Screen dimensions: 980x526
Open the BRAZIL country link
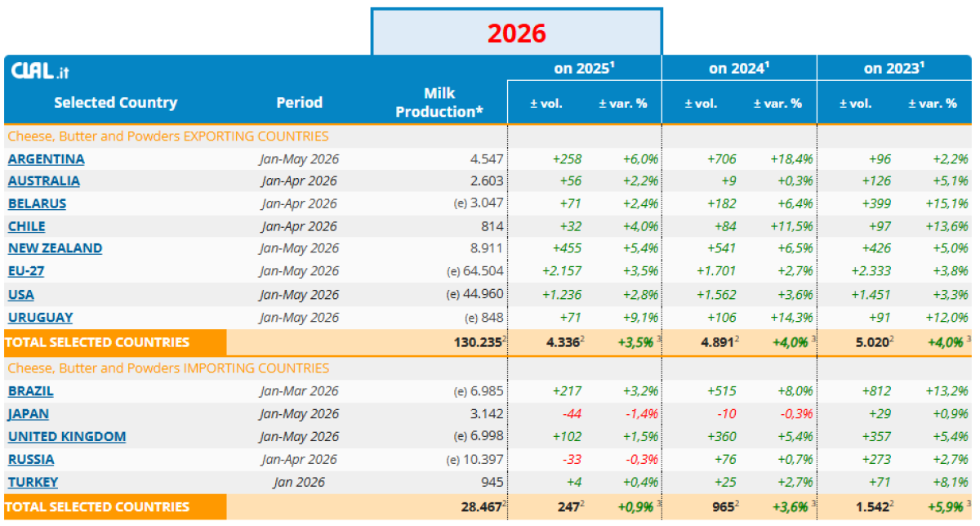pyautogui.click(x=31, y=391)
